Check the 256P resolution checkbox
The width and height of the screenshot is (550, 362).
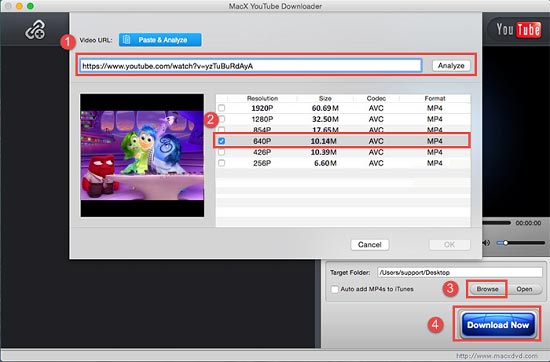[221, 163]
